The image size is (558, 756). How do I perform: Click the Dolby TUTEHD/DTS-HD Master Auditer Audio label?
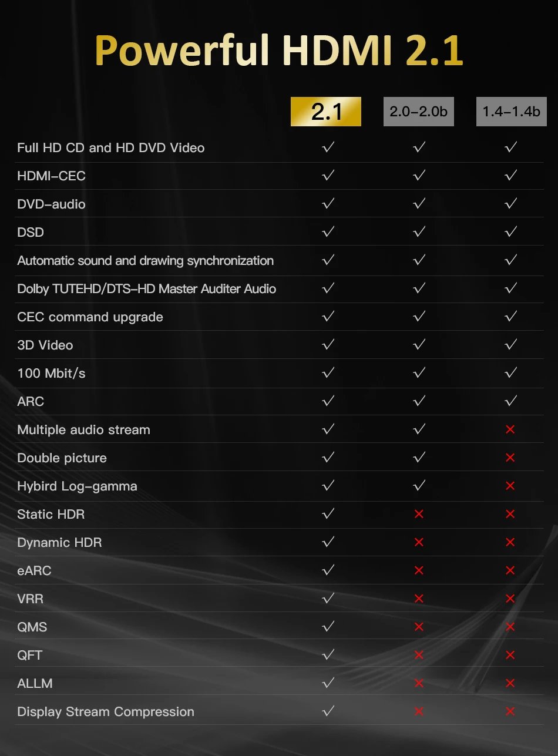click(147, 289)
